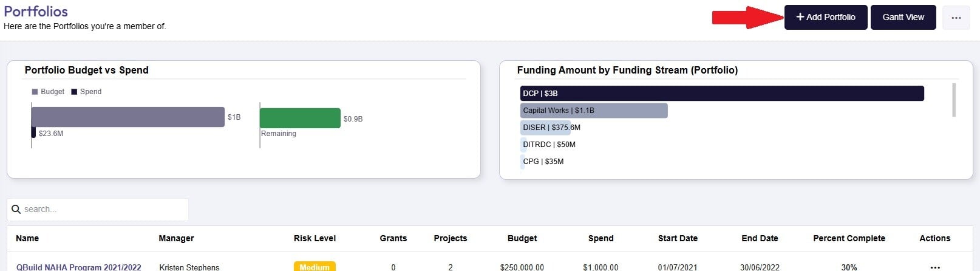
Task: Click the search magnifier icon
Action: [x=16, y=209]
